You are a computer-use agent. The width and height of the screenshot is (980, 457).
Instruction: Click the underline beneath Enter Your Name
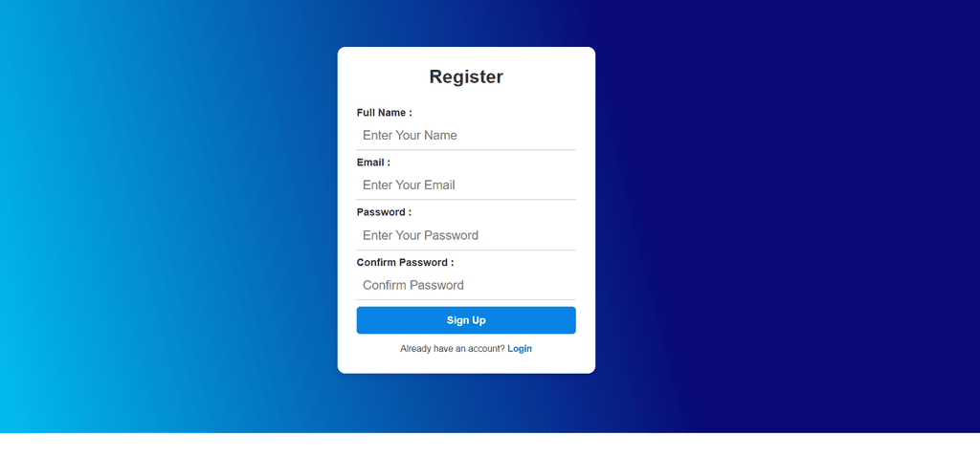tap(466, 150)
